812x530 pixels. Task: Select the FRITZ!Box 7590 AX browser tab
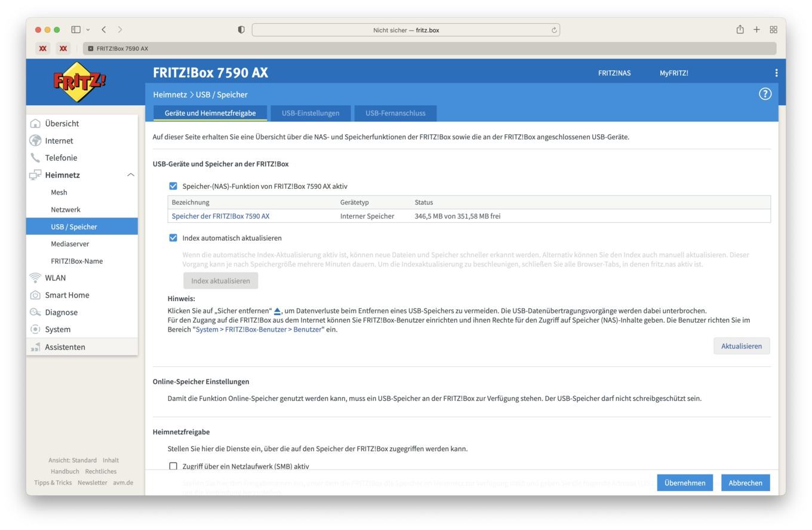(429, 48)
